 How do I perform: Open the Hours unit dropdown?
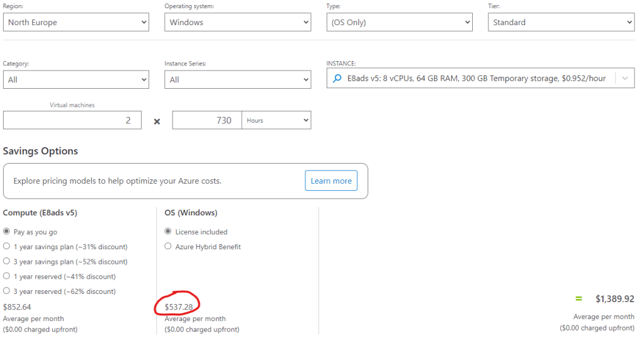coord(276,120)
